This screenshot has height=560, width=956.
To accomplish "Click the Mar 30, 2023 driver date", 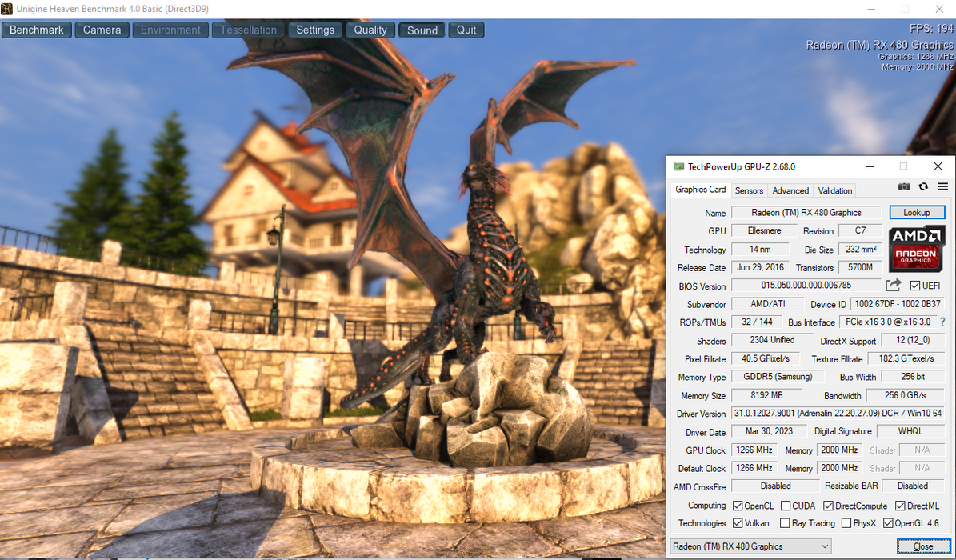I will click(x=769, y=430).
